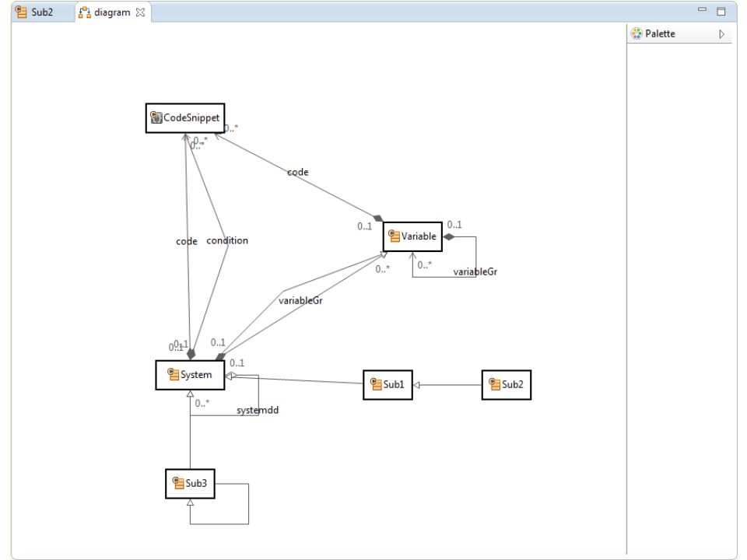Select the Sub1 class icon
The image size is (747, 560).
tap(377, 384)
